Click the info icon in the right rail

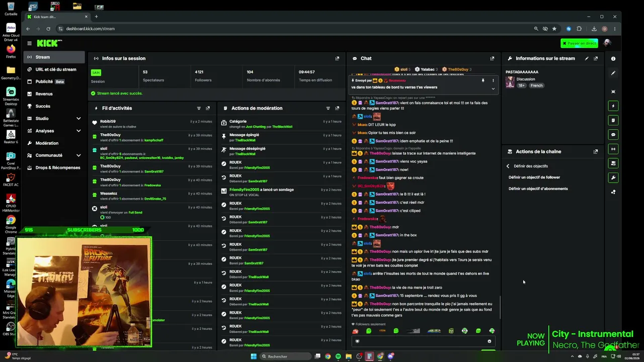(x=613, y=59)
